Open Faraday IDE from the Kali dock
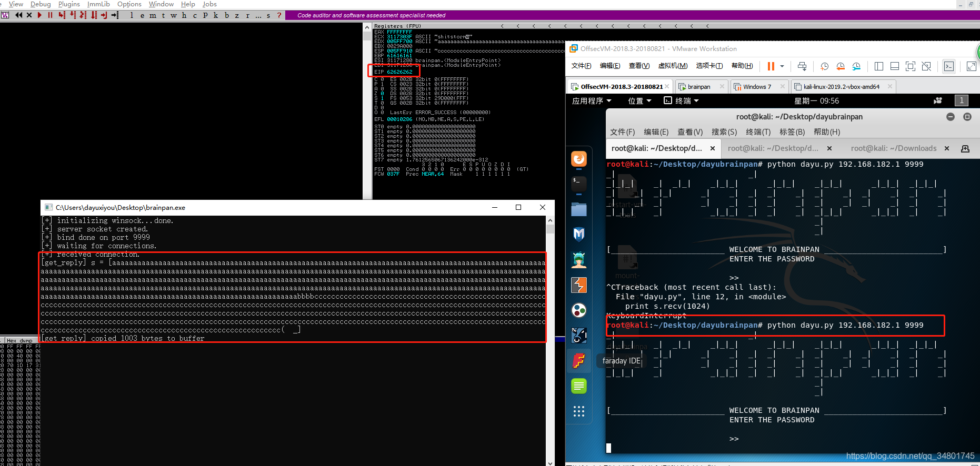980x466 pixels. point(579,360)
